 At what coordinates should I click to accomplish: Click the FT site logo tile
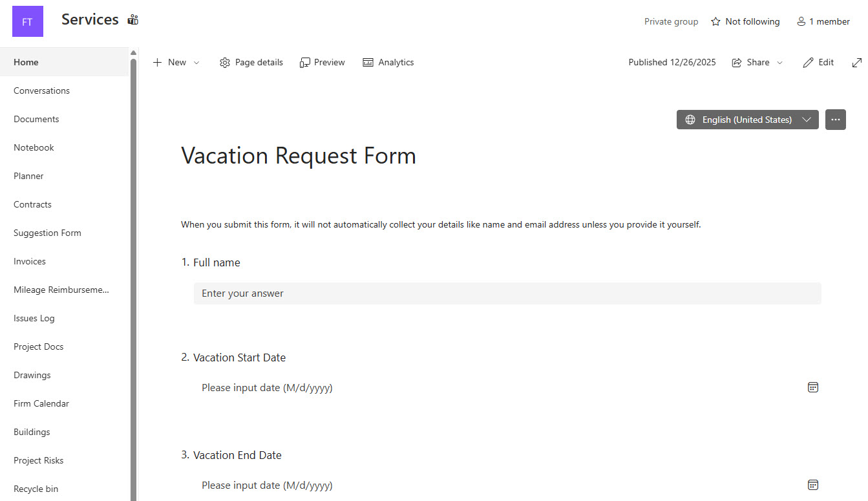coord(28,21)
